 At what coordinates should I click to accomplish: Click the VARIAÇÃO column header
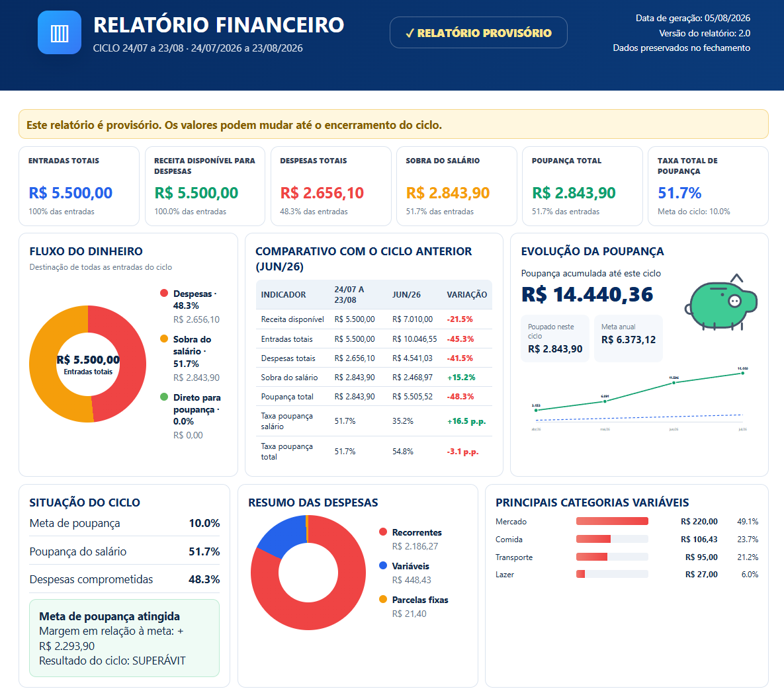[x=466, y=295]
